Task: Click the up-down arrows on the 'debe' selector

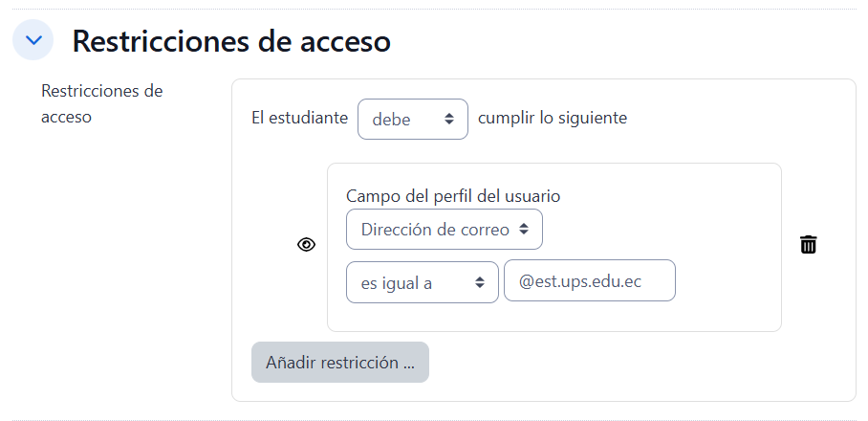Action: (449, 120)
